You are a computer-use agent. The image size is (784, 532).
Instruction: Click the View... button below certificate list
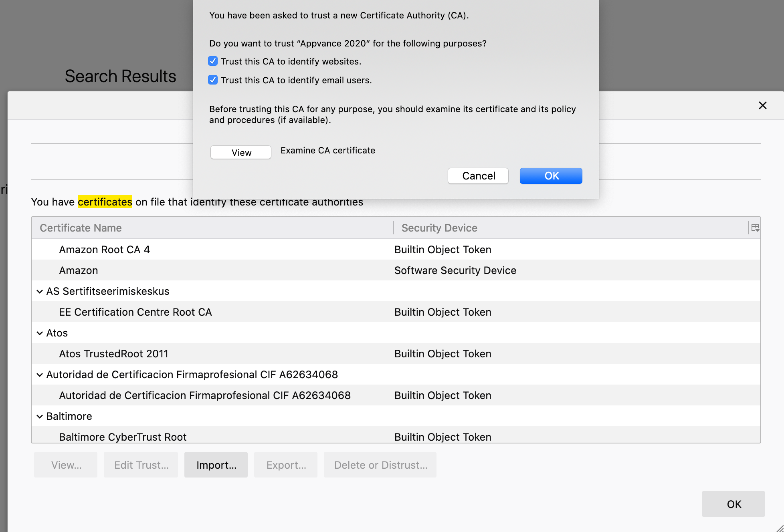[66, 465]
